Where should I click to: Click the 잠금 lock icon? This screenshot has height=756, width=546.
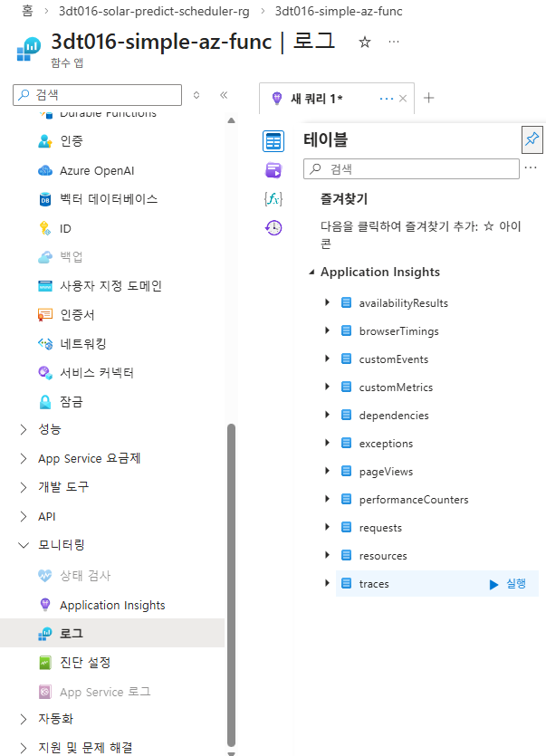[x=45, y=402]
